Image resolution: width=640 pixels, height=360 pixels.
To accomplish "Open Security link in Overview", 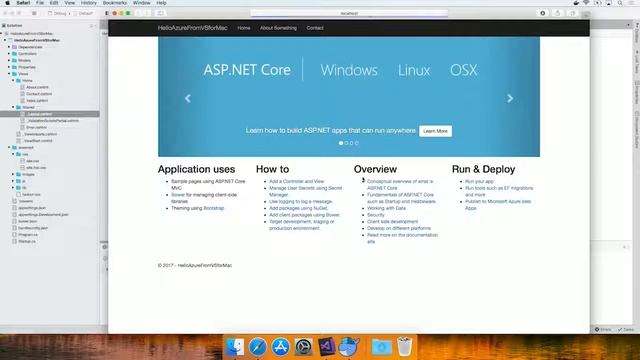I will (376, 215).
